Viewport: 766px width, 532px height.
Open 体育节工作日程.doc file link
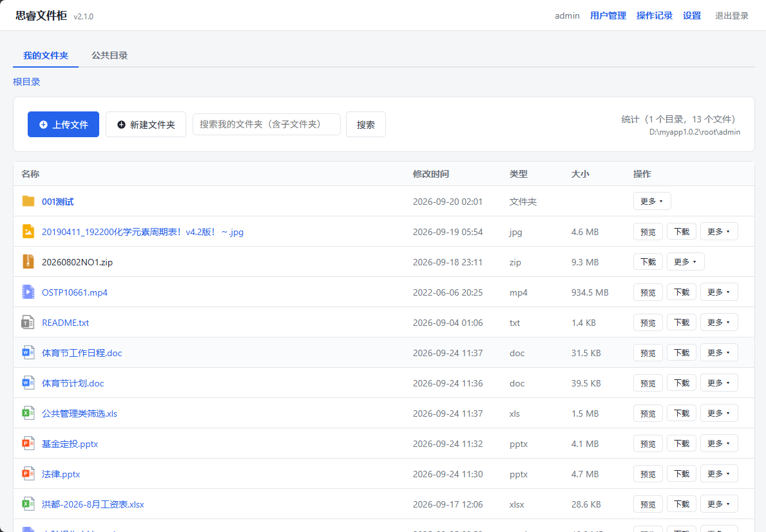tap(82, 353)
